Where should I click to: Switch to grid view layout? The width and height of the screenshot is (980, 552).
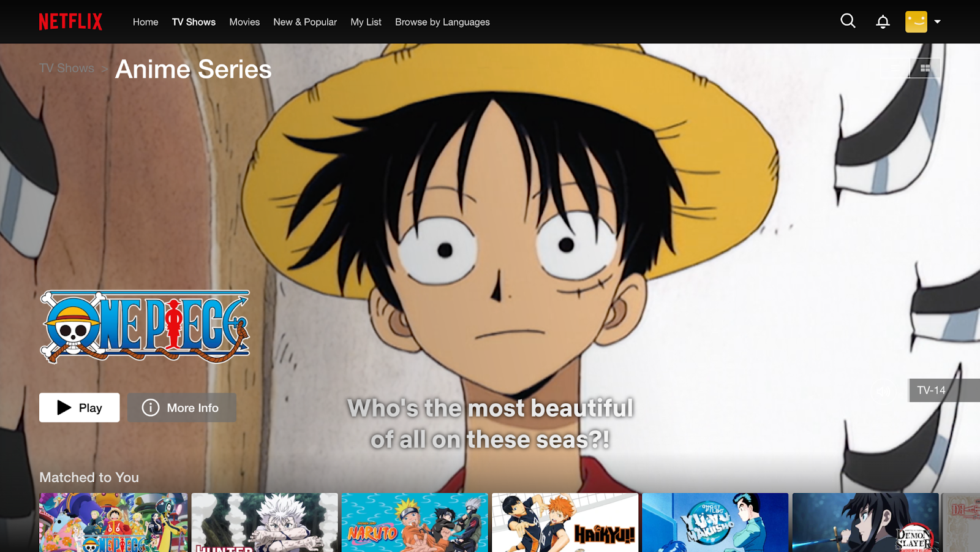pyautogui.click(x=925, y=68)
